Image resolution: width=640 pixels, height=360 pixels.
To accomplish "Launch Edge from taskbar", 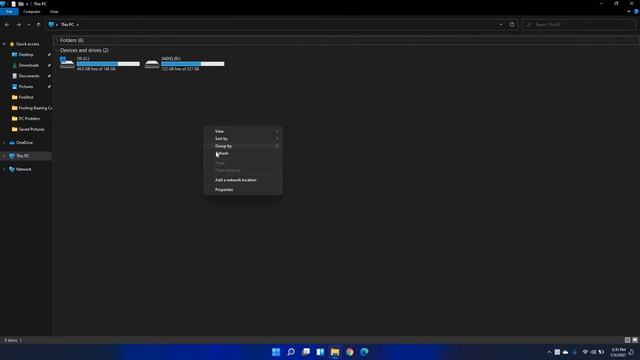I will (x=364, y=352).
